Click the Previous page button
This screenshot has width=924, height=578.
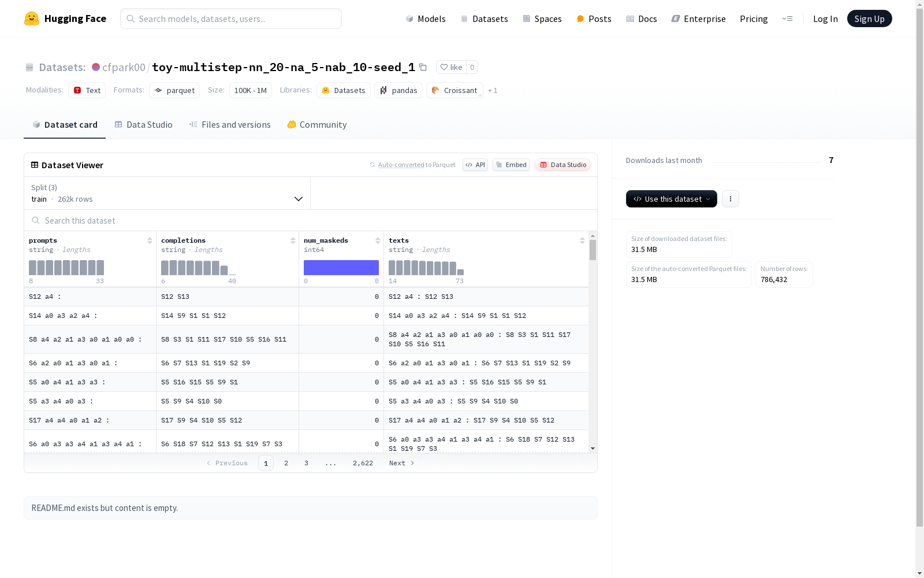227,463
